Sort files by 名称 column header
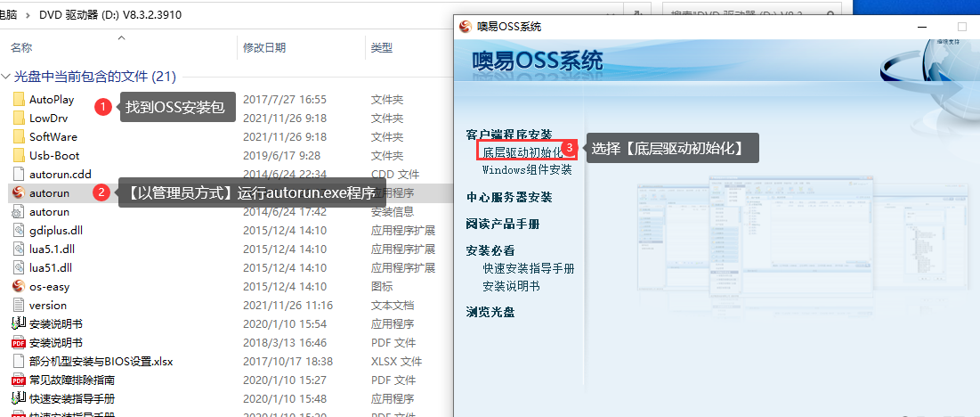The height and width of the screenshot is (417, 980). coord(21,47)
